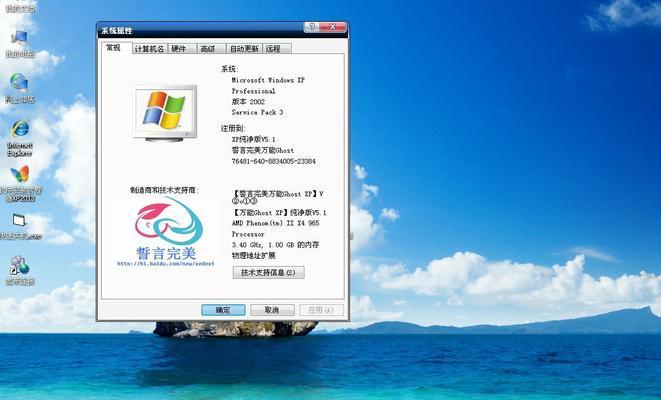Image resolution: width=661 pixels, height=400 pixels.
Task: Select the broadband connection shortcut icon
Action: click(x=20, y=270)
